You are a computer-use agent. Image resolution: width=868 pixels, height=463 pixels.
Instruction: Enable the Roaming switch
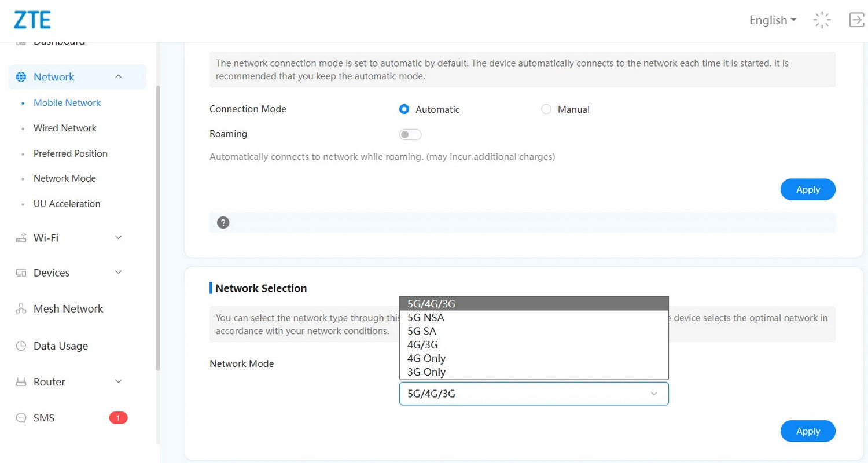[410, 134]
